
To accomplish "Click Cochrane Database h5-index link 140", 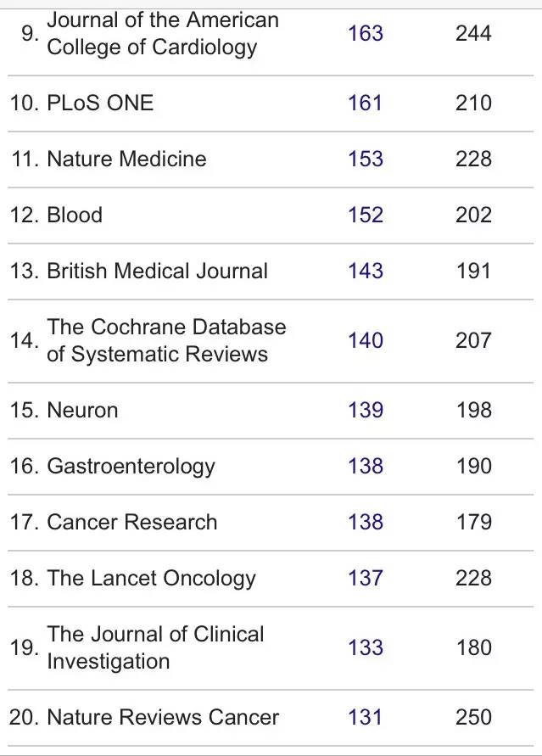I will 366,341.
